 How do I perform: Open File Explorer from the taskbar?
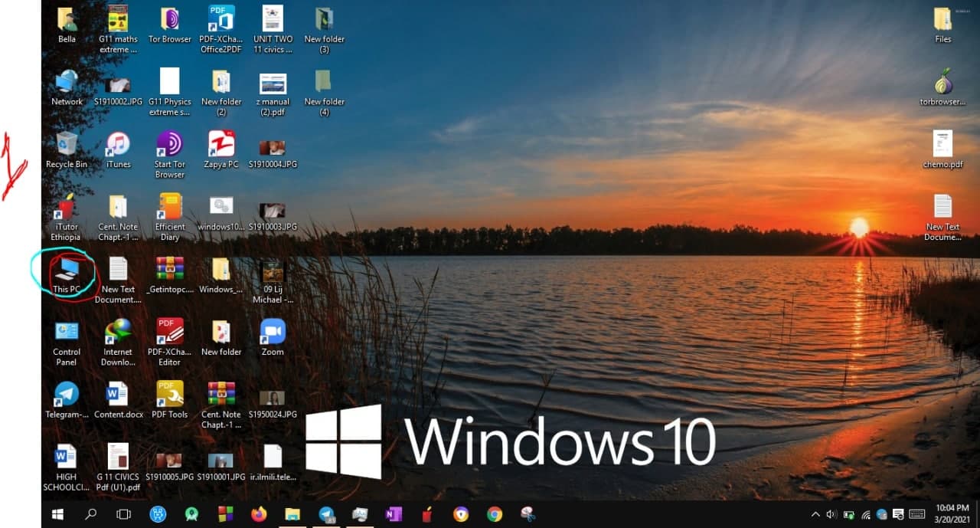[x=292, y=514]
